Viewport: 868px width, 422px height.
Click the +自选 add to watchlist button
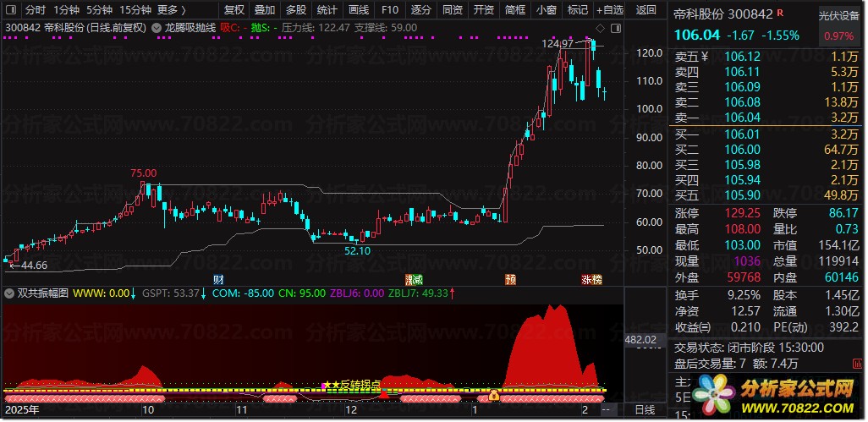609,9
